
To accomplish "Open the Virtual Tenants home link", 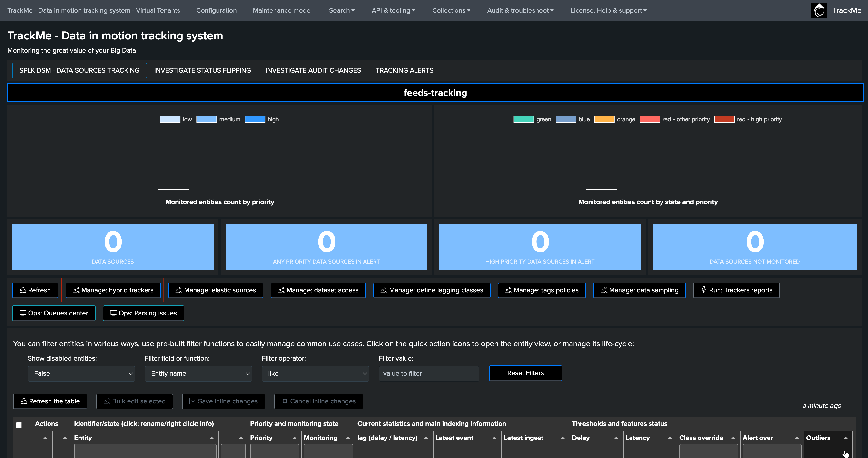I will tap(94, 10).
